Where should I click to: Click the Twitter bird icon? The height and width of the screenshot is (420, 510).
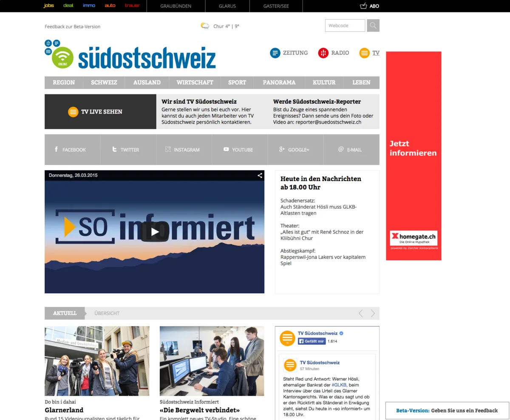tap(114, 149)
